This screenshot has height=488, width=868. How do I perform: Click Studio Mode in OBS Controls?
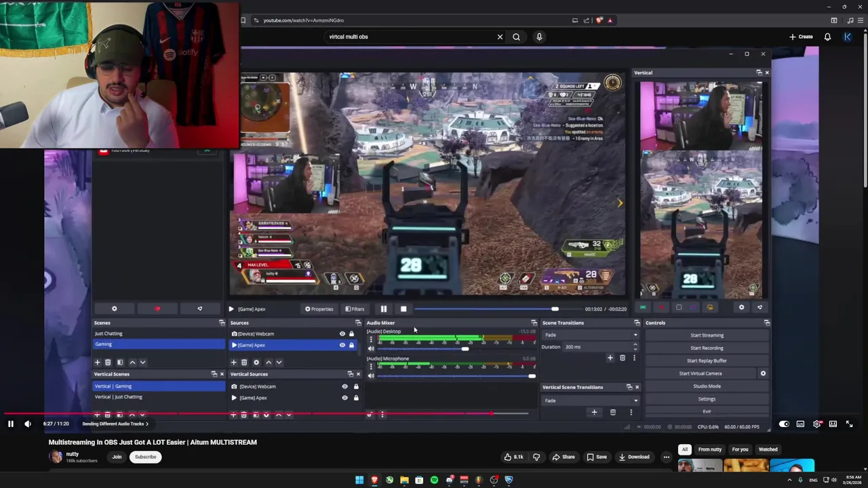pyautogui.click(x=707, y=386)
